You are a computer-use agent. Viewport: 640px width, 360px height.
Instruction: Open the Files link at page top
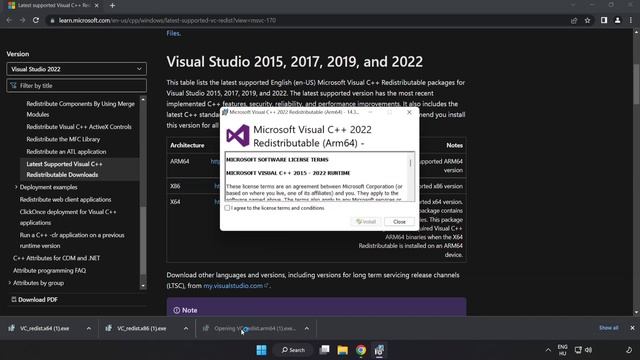pos(173,33)
